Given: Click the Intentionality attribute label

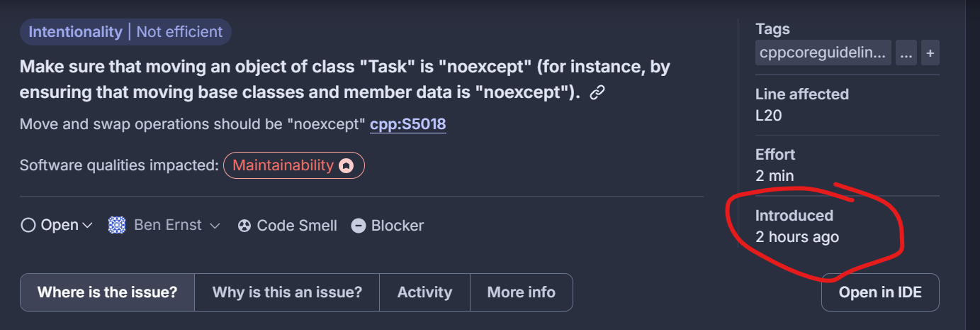Looking at the screenshot, I should click(75, 32).
